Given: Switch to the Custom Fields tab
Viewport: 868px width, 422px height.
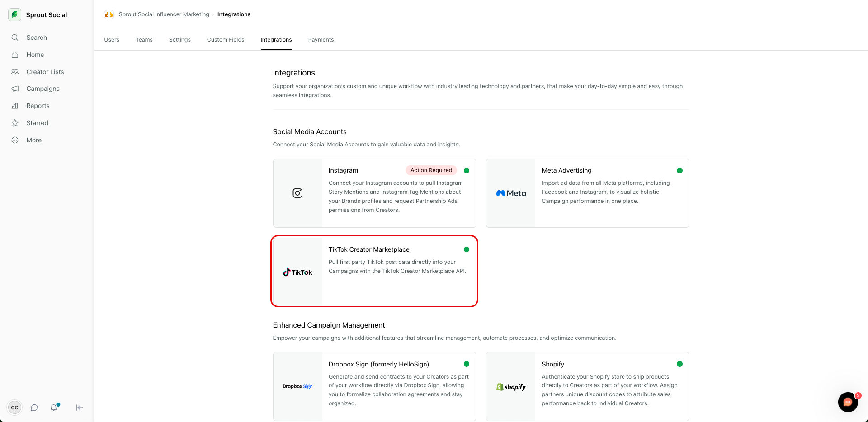Looking at the screenshot, I should point(226,40).
